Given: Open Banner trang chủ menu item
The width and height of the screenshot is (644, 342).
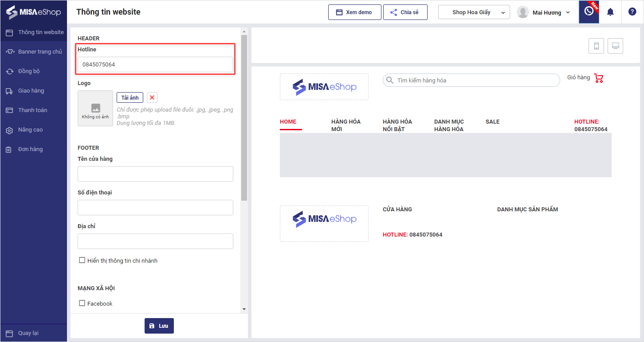Looking at the screenshot, I should click(x=34, y=52).
